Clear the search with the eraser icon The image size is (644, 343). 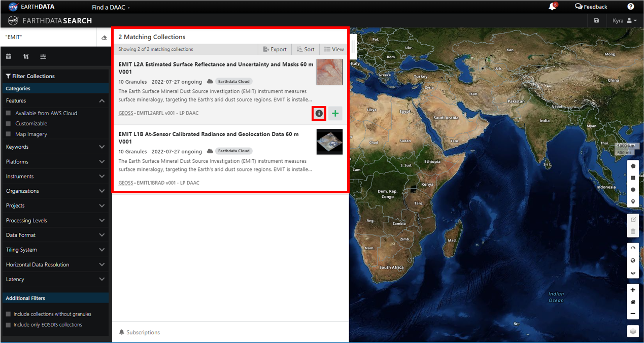(104, 38)
